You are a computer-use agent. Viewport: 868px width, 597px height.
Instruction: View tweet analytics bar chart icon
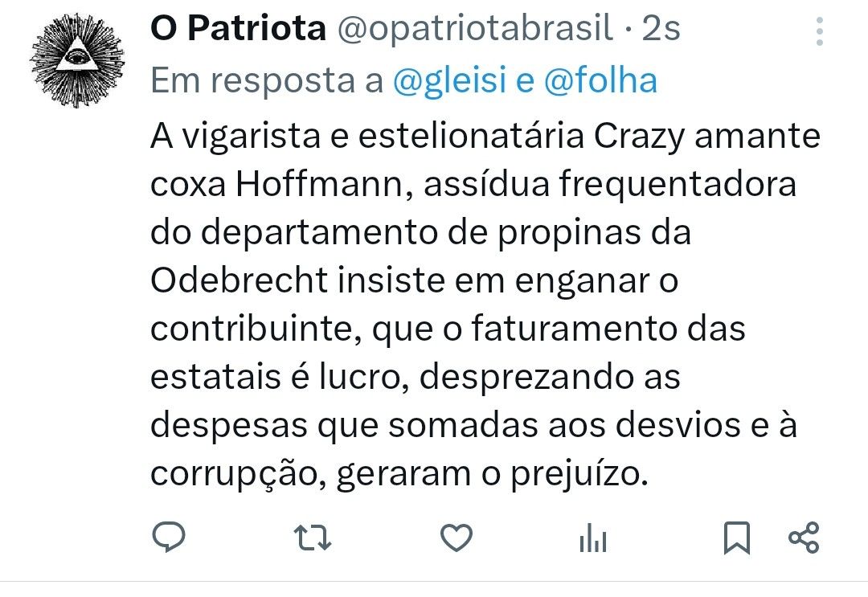[x=593, y=538]
